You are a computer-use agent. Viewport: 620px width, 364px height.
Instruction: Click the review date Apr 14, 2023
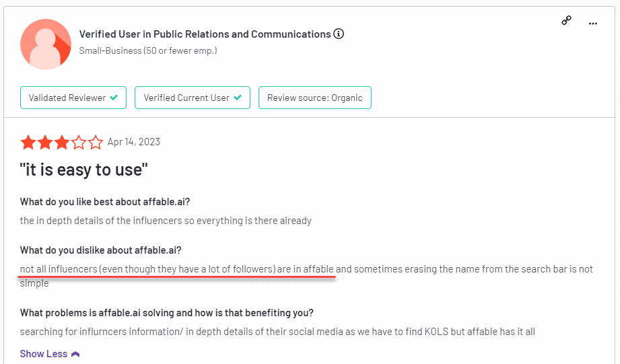coord(134,142)
